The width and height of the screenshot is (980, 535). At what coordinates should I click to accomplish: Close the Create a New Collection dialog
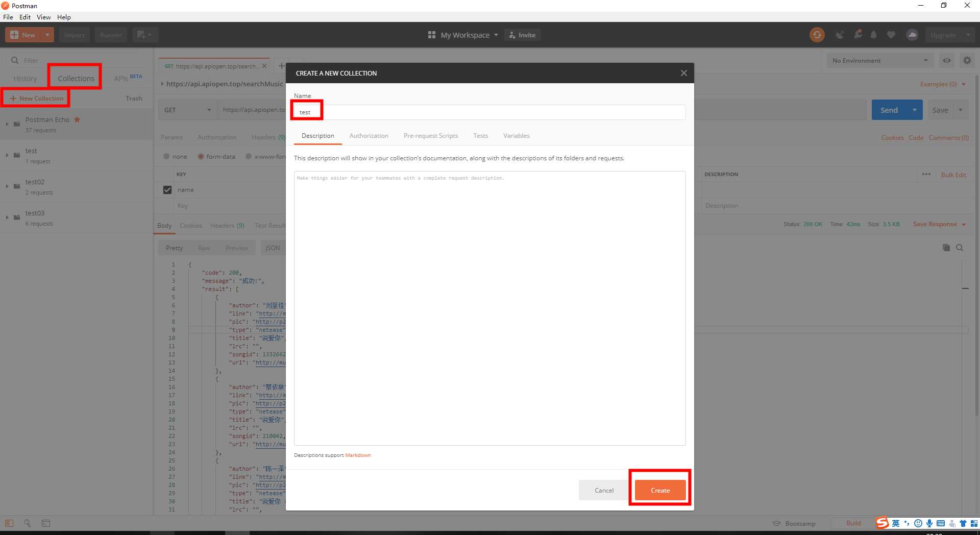683,73
